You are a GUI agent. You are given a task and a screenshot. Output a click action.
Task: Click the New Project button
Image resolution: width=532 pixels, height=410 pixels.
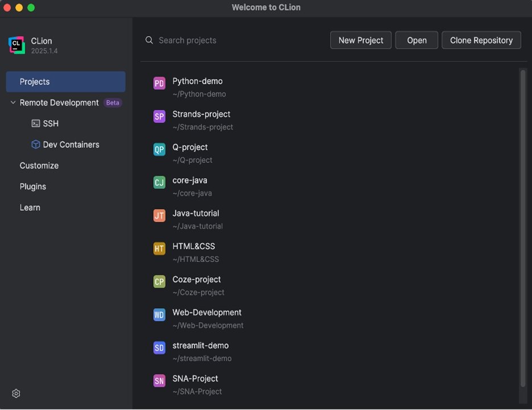(x=361, y=40)
